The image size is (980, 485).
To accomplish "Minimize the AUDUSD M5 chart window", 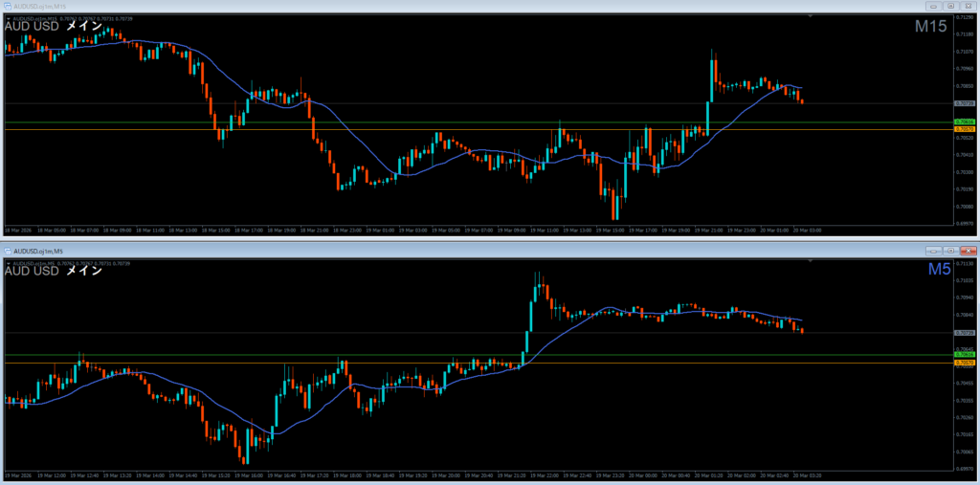I will point(934,251).
